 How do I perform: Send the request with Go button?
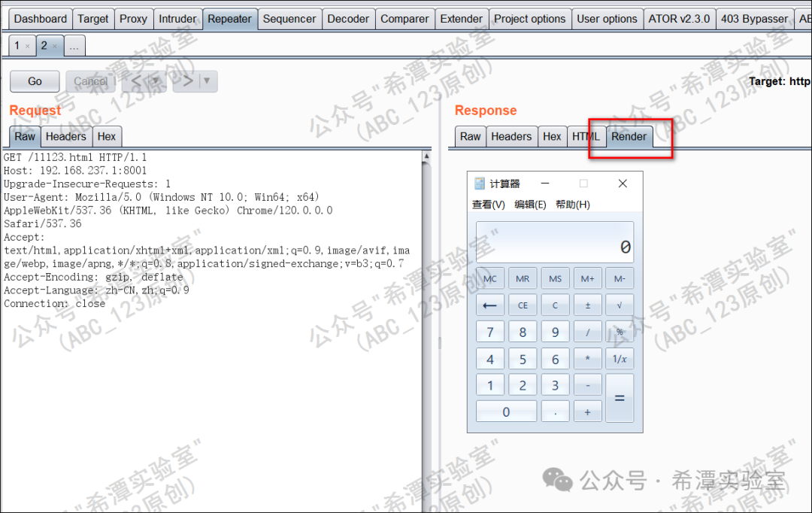tap(35, 81)
